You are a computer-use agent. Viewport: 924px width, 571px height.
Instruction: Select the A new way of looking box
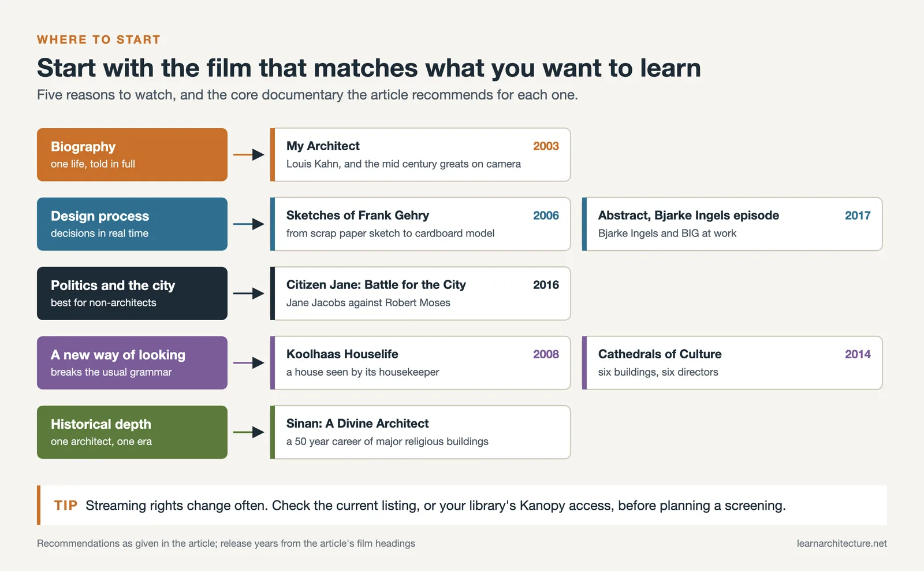pos(132,363)
